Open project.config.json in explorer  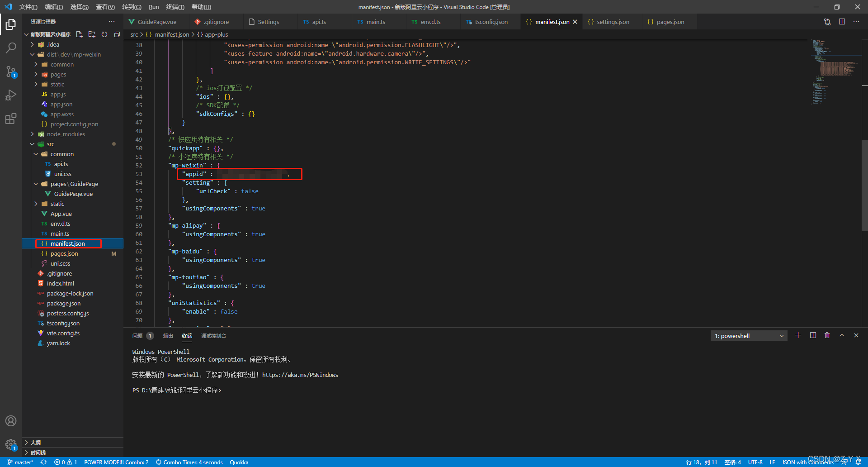(x=74, y=124)
